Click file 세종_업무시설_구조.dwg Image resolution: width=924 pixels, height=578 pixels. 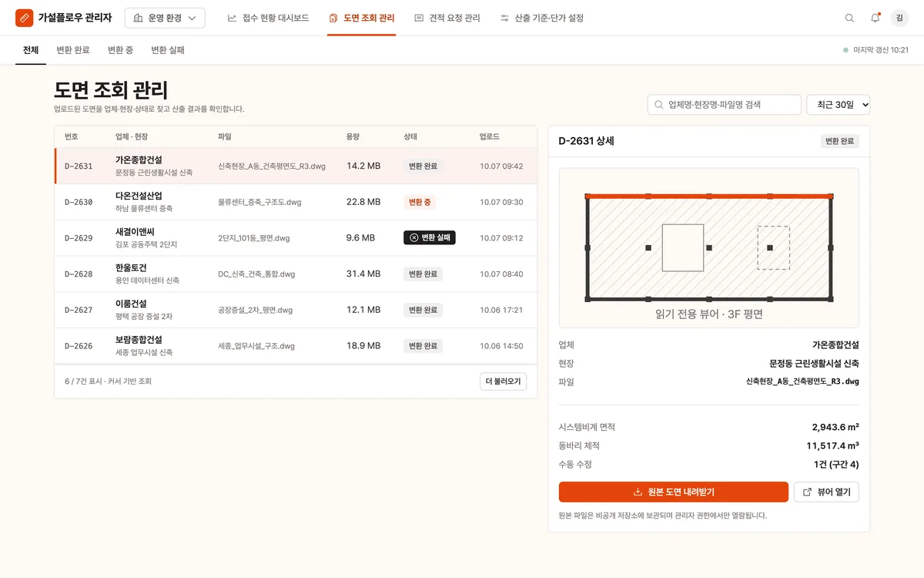256,346
